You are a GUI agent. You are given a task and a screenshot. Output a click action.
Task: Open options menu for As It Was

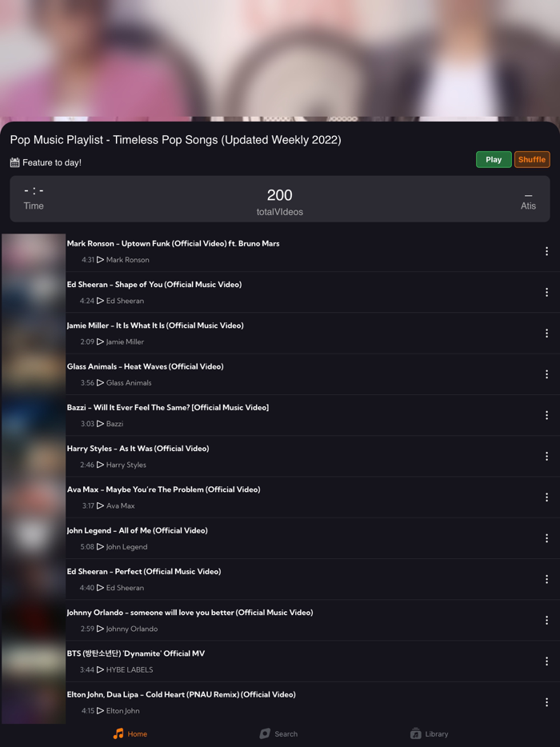point(548,456)
